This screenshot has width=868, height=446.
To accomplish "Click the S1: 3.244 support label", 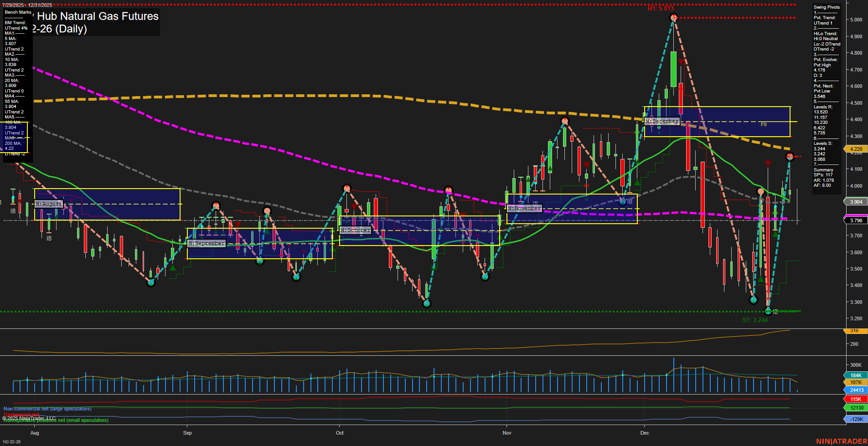I will 754,320.
